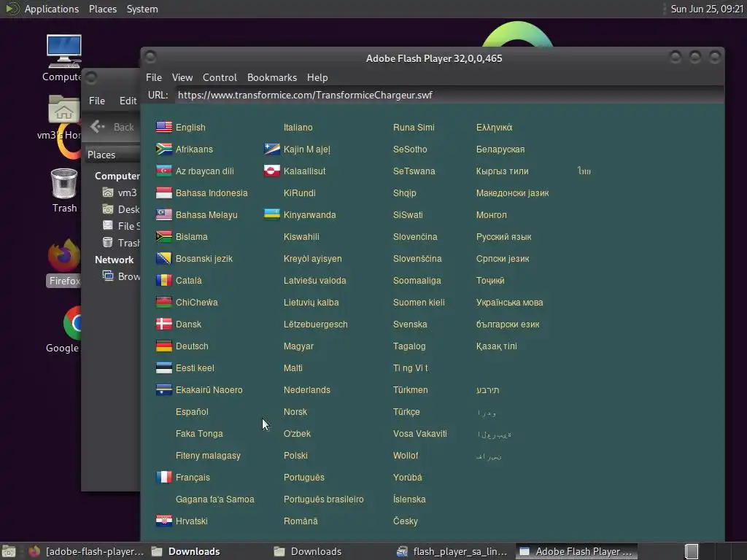
Task: Open the Flash Player File menu
Action: click(154, 77)
